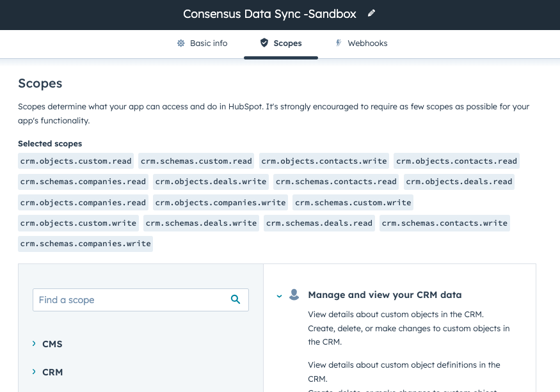The height and width of the screenshot is (392, 560).
Task: Click the Selected scopes label
Action: (50, 143)
